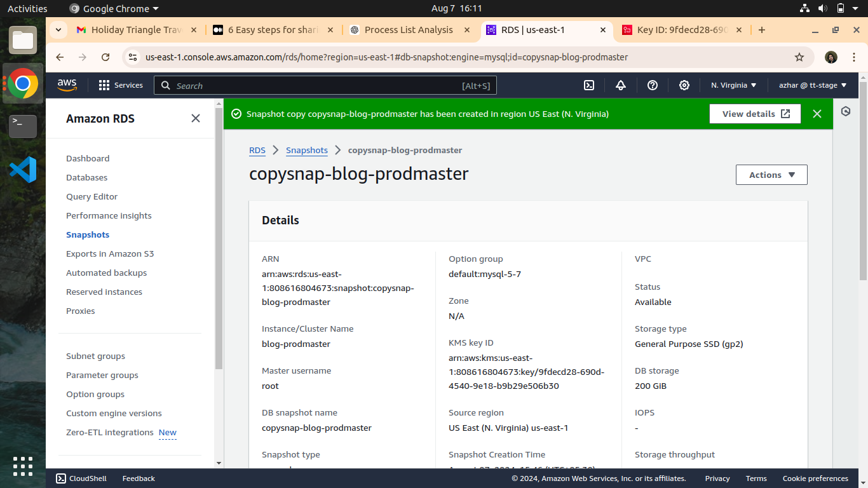Switch to the Process List Analysis tab
This screenshot has height=488, width=868.
409,30
